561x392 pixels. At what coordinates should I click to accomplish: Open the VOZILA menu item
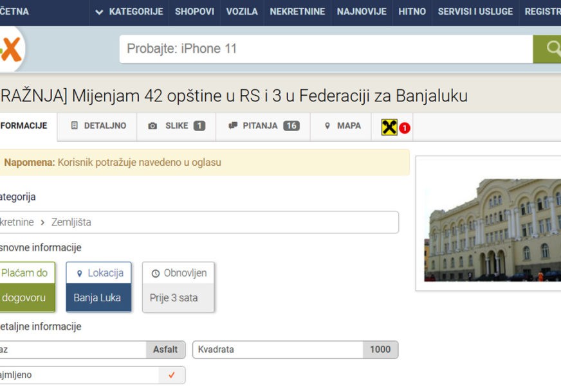tap(242, 12)
